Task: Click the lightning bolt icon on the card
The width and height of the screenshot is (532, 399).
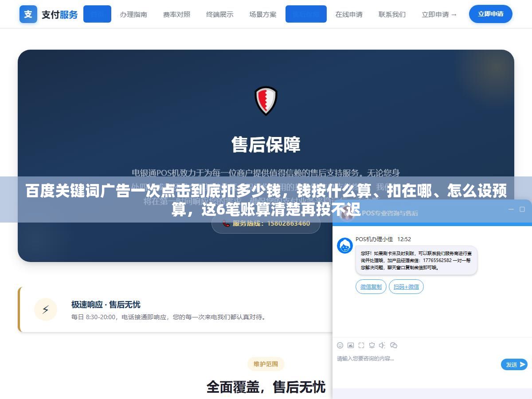Action: pos(46,309)
